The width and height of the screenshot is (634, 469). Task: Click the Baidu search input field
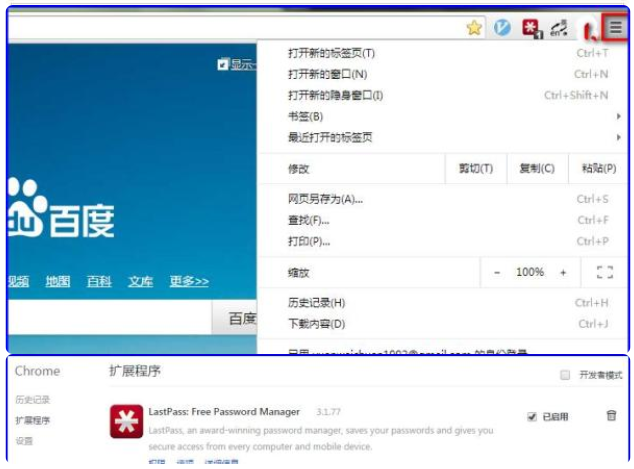coord(109,317)
